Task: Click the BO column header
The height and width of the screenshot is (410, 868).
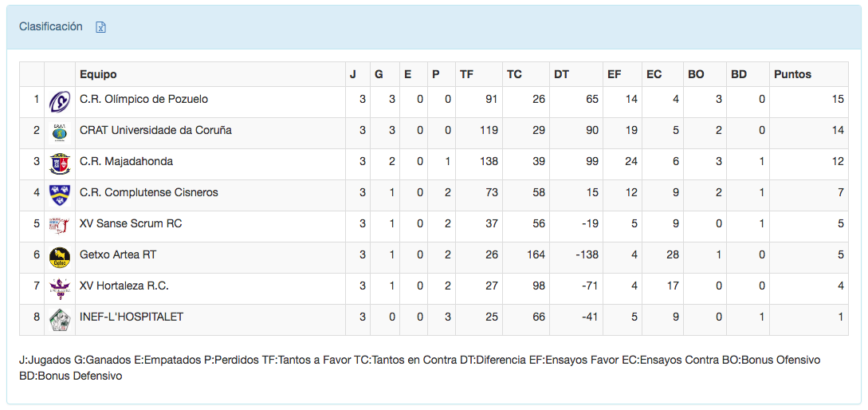Action: coord(696,74)
